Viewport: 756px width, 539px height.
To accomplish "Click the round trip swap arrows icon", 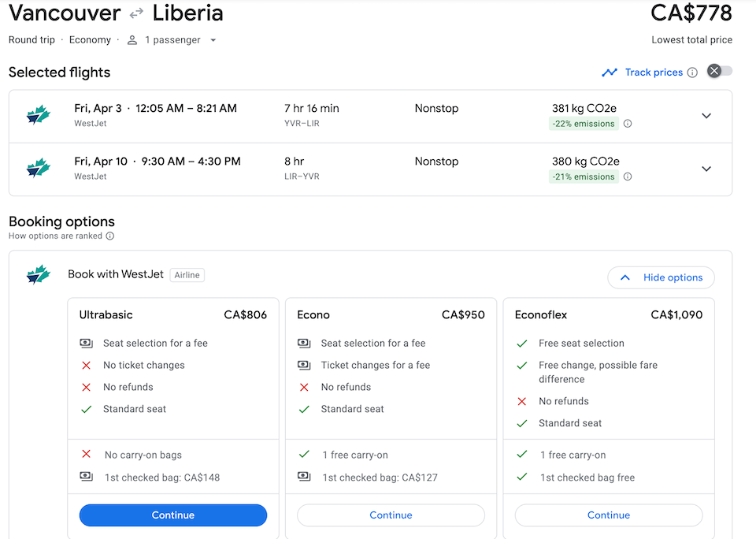I will point(136,14).
